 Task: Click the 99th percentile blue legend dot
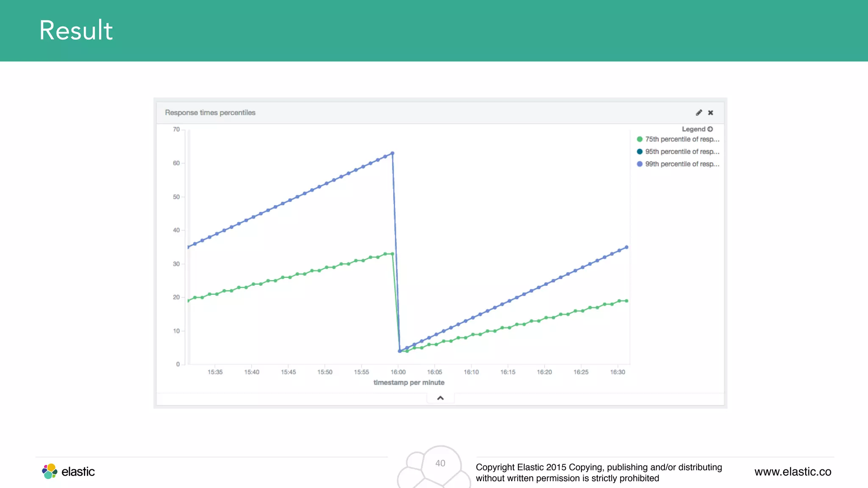click(640, 164)
